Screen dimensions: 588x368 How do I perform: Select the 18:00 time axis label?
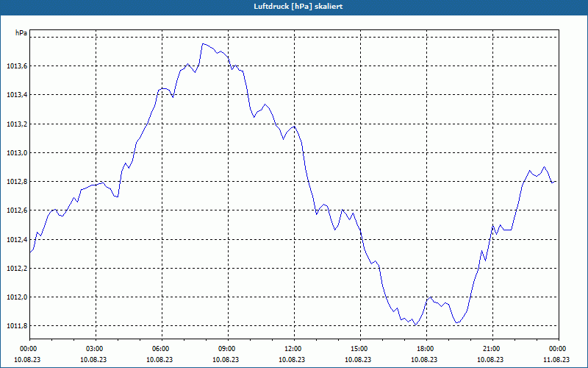click(426, 349)
